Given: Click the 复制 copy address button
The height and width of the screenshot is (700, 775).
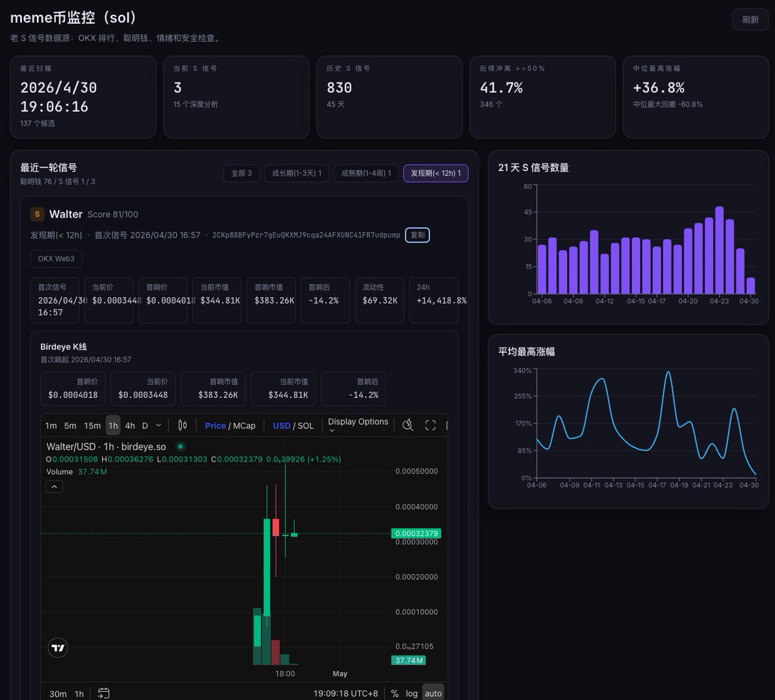Looking at the screenshot, I should [418, 235].
